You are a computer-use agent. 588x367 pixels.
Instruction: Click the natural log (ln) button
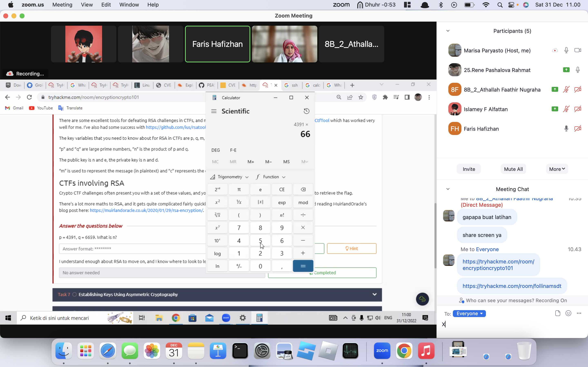pos(218,266)
